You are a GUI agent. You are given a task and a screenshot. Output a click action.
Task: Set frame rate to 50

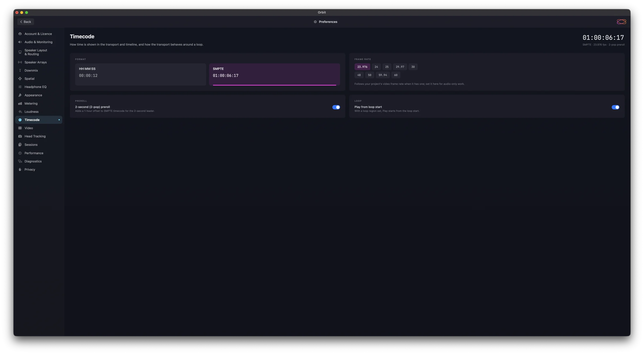click(369, 75)
